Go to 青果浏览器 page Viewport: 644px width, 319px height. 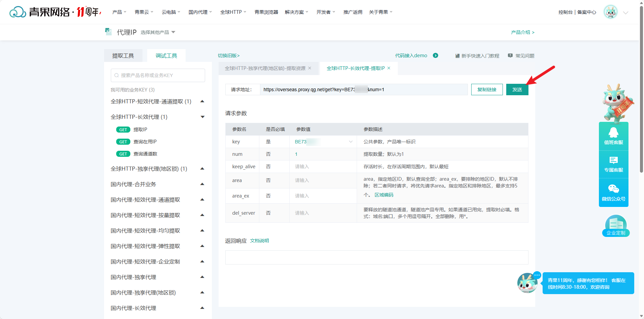tap(266, 12)
